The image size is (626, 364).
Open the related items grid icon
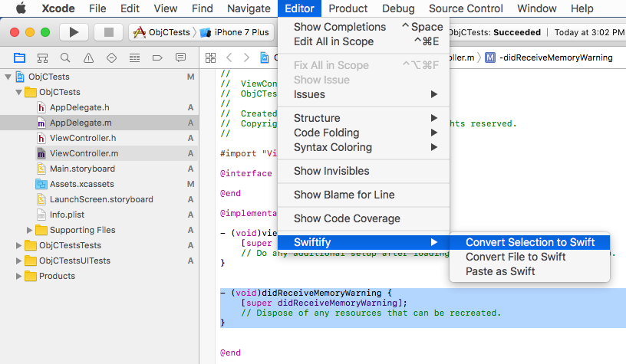point(210,57)
